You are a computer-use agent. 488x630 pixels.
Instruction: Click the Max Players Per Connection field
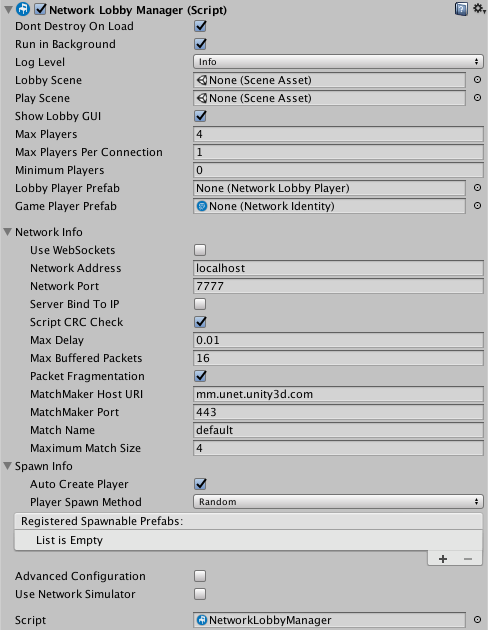point(338,152)
